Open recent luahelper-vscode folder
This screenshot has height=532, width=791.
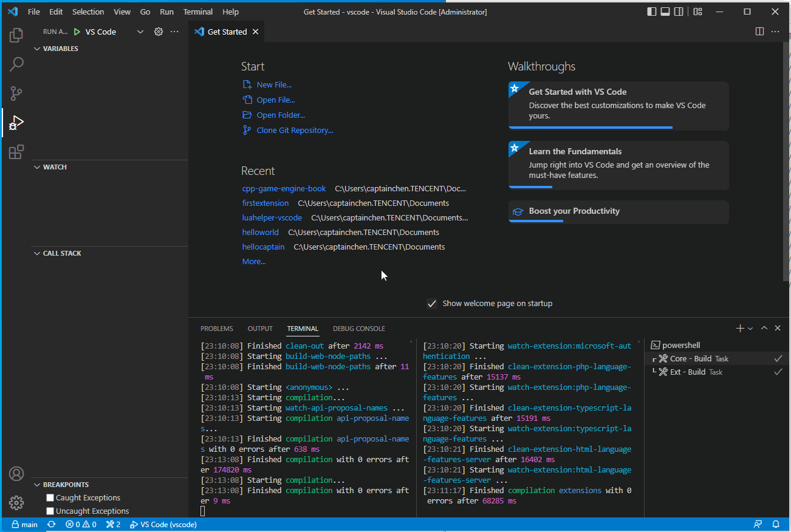pyautogui.click(x=272, y=217)
